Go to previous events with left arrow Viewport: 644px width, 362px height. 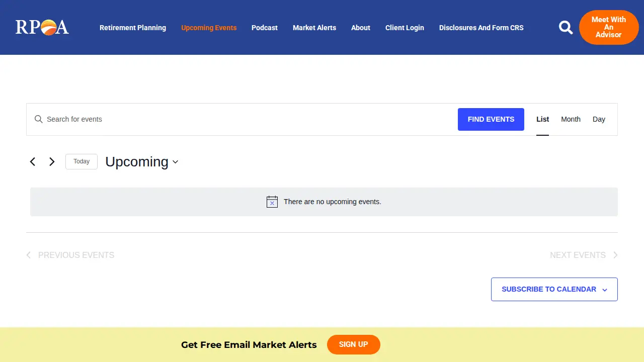click(33, 161)
